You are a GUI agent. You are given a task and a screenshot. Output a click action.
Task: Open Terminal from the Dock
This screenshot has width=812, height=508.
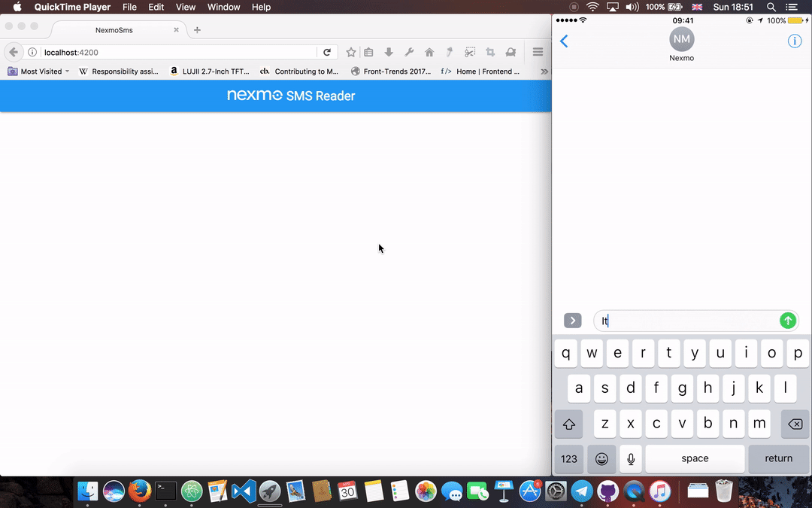[165, 491]
